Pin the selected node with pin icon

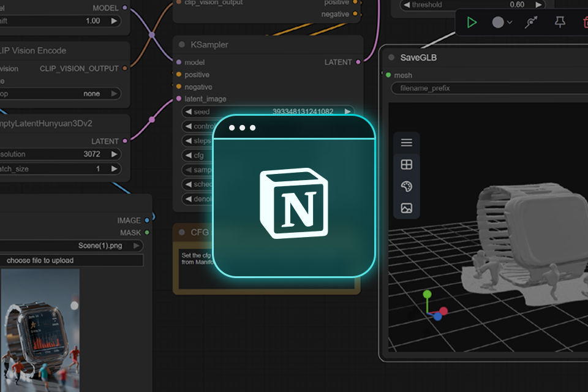(x=560, y=22)
